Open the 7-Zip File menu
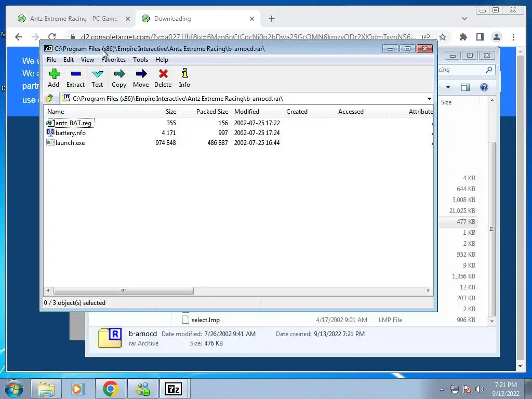This screenshot has width=532, height=399. click(51, 60)
